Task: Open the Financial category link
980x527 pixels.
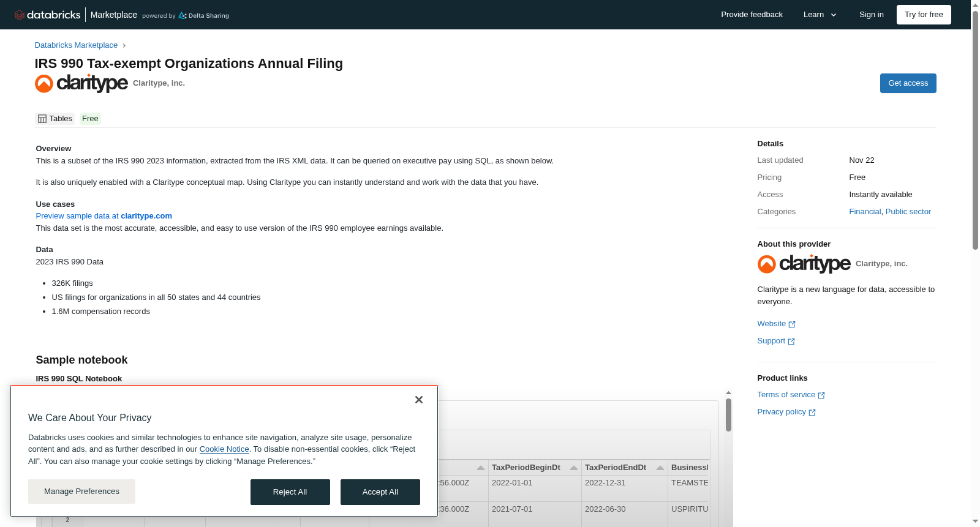Action: (x=865, y=212)
